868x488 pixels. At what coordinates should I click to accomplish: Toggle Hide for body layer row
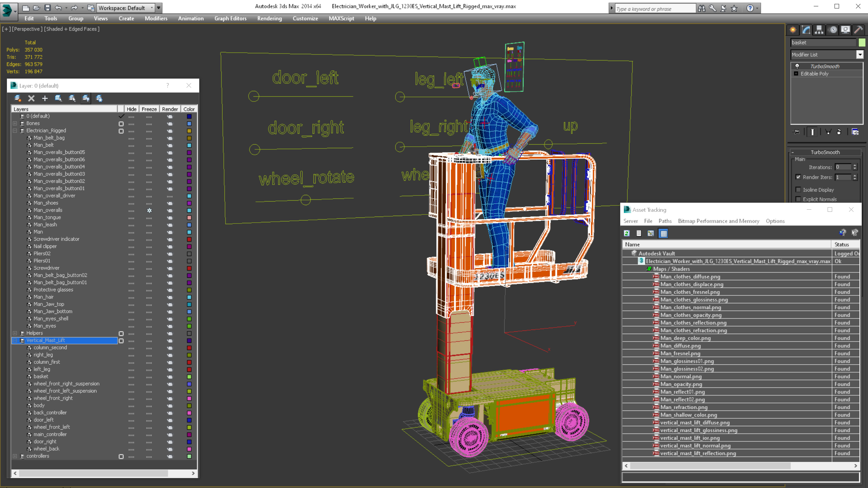(131, 405)
